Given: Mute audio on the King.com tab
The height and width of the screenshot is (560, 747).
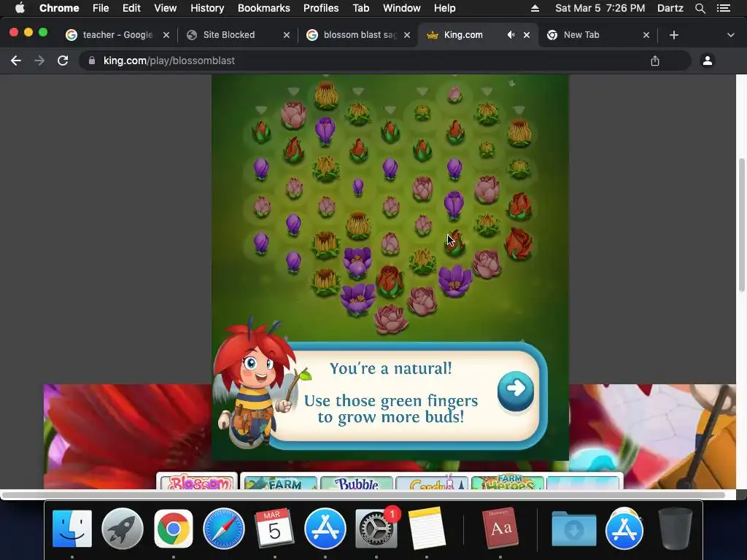Looking at the screenshot, I should (x=511, y=35).
